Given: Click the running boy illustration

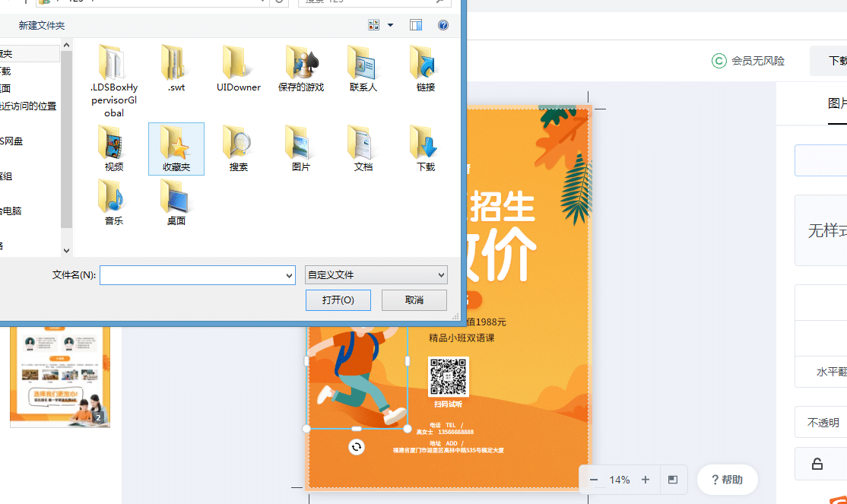Looking at the screenshot, I should (x=357, y=376).
